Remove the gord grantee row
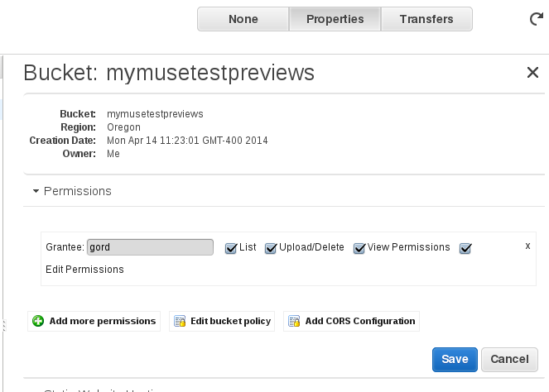549x392 pixels. [x=527, y=246]
